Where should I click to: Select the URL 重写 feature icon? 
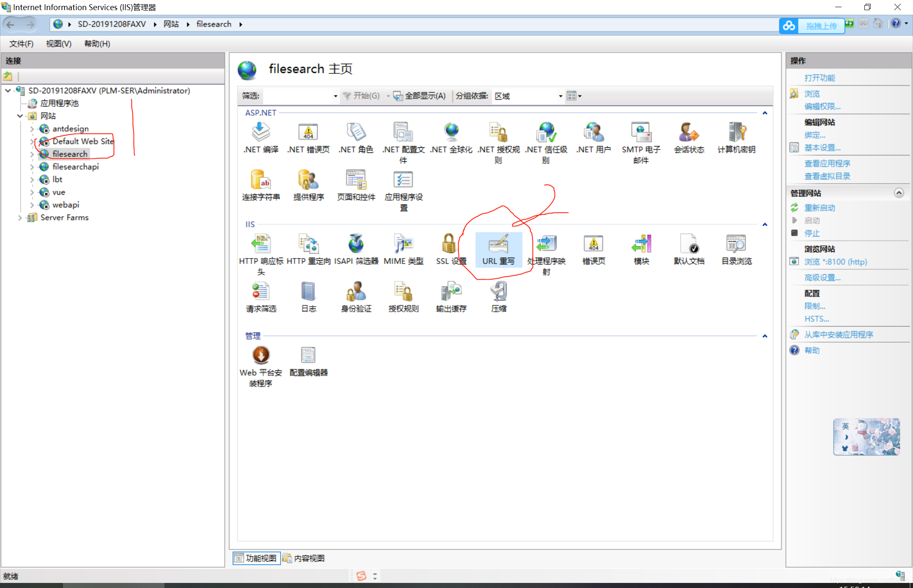point(499,249)
